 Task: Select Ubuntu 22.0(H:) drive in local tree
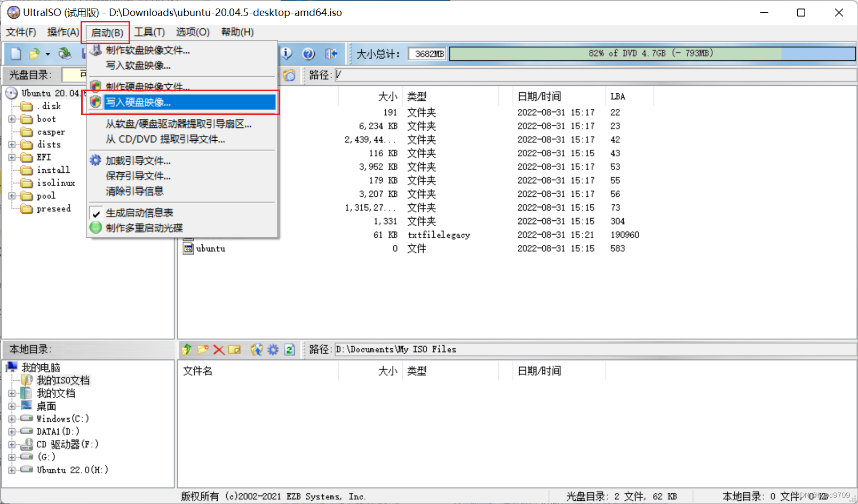point(73,470)
